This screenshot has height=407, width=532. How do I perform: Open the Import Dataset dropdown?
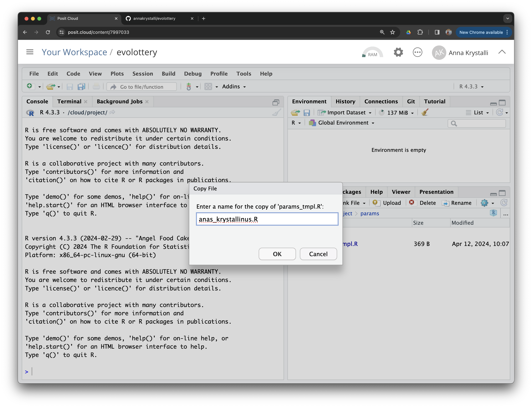tap(344, 112)
